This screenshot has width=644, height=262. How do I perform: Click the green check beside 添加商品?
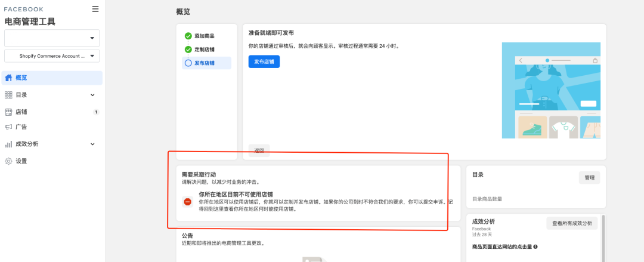tap(188, 36)
